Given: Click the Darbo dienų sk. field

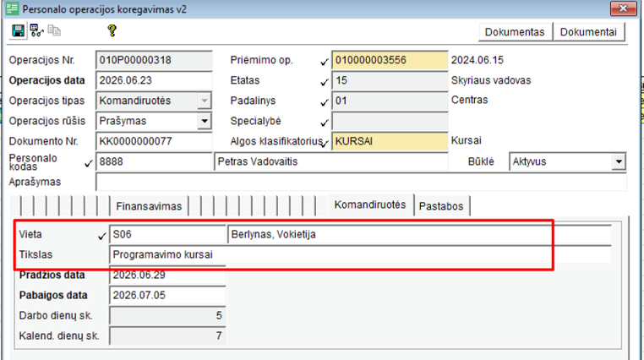Looking at the screenshot, I should click(167, 316).
